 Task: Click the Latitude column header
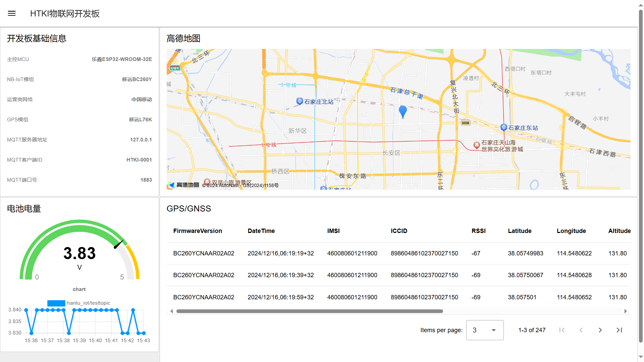click(x=519, y=231)
